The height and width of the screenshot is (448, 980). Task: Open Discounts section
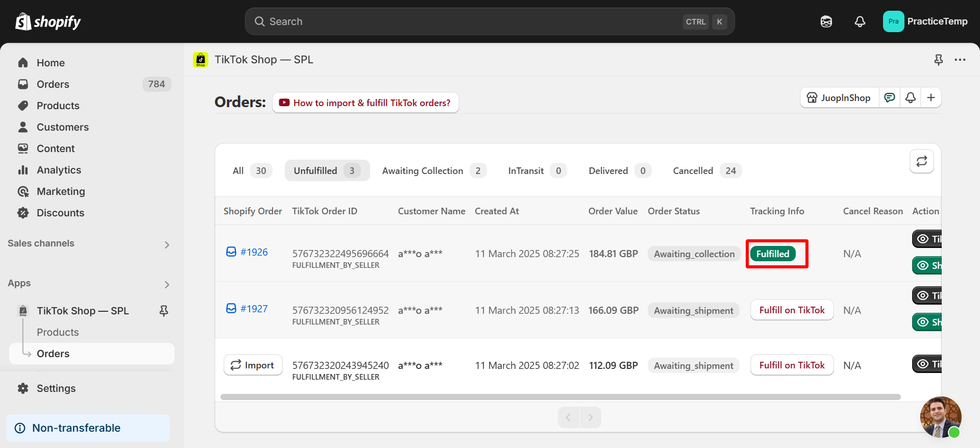point(60,213)
